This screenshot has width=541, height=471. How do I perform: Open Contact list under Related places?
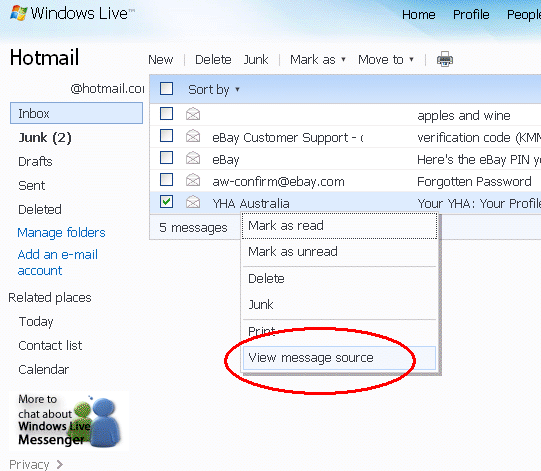[x=50, y=345]
